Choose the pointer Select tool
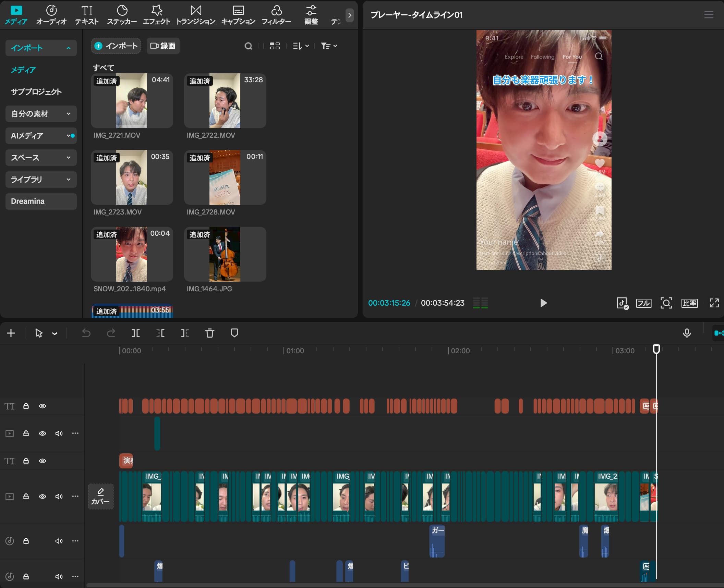The image size is (724, 588). click(x=39, y=333)
